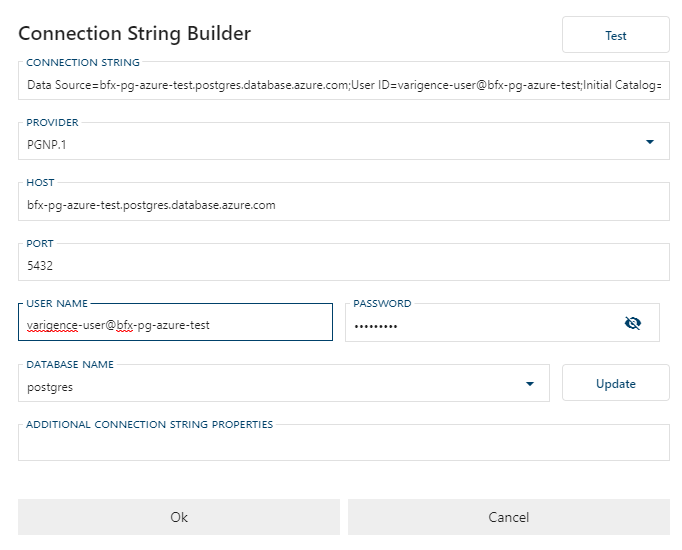Click the Provider dropdown arrow
Viewport: 682px width, 550px height.
tap(650, 142)
